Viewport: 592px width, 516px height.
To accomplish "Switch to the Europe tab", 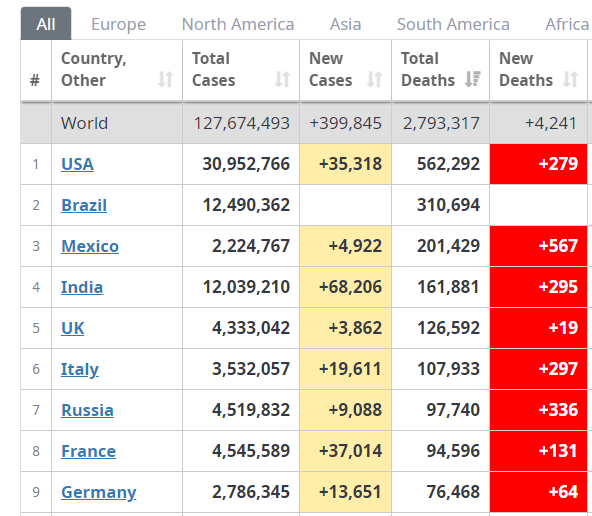I will tap(119, 24).
